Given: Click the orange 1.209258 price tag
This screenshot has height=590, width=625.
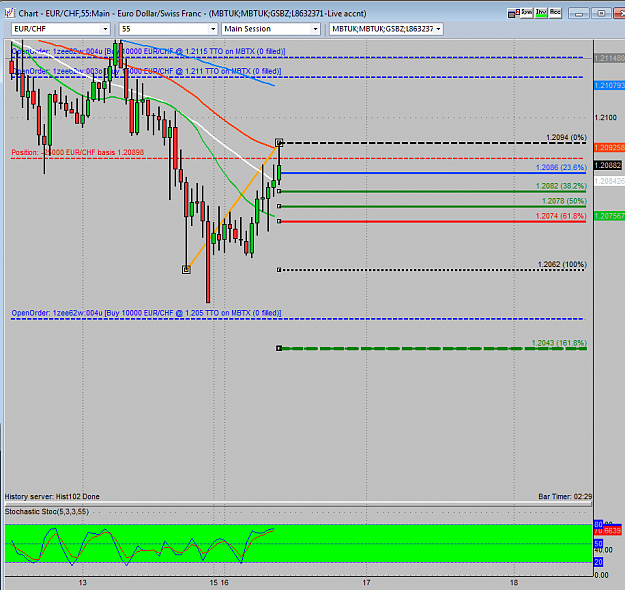Looking at the screenshot, I should (609, 148).
